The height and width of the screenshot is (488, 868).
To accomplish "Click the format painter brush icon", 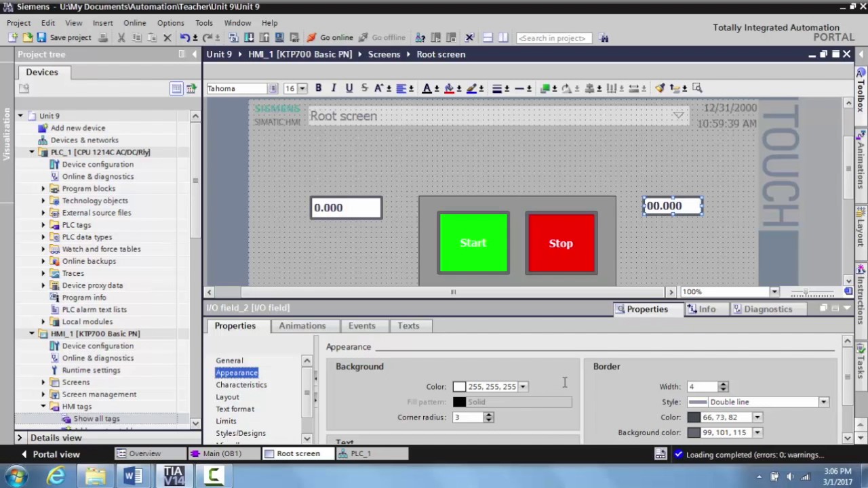I will [x=660, y=88].
